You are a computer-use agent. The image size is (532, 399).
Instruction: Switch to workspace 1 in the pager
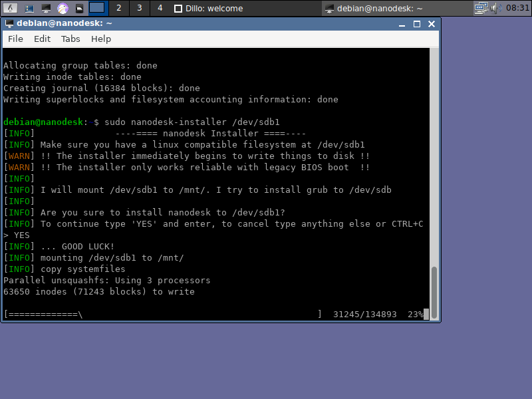[x=97, y=8]
